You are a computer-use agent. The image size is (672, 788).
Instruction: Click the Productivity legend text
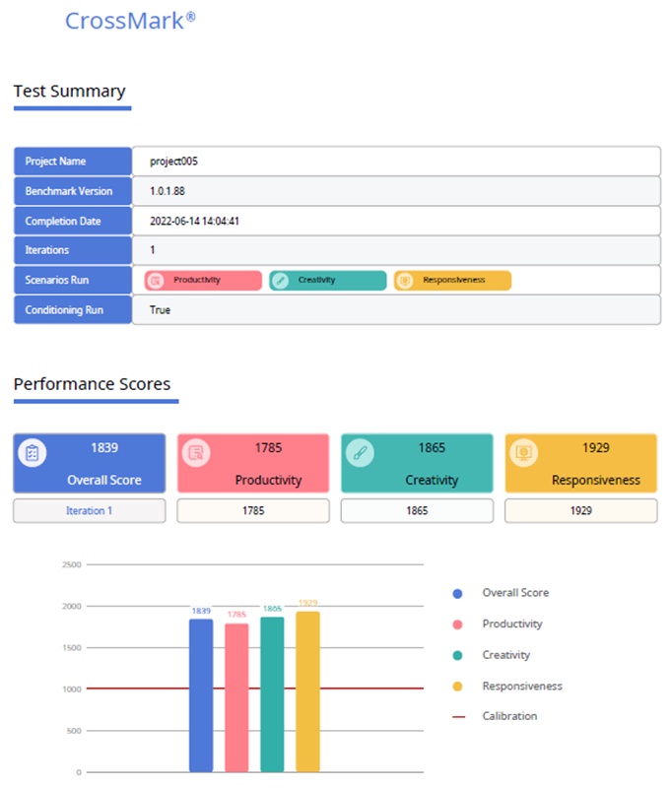512,624
